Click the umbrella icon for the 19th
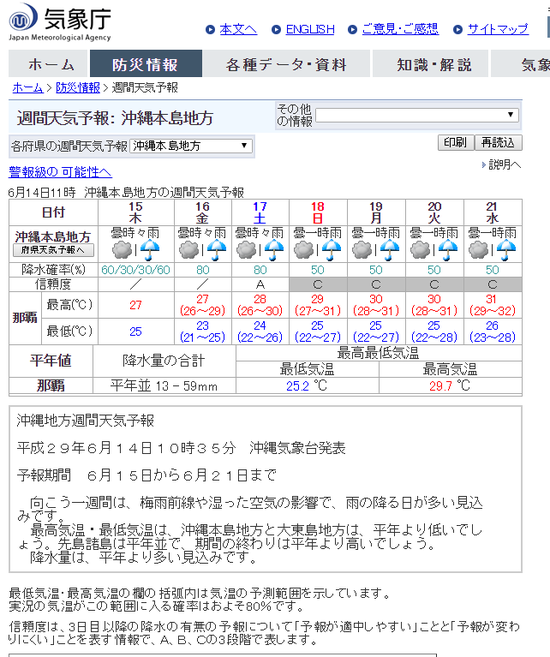550x657 pixels. click(x=390, y=251)
